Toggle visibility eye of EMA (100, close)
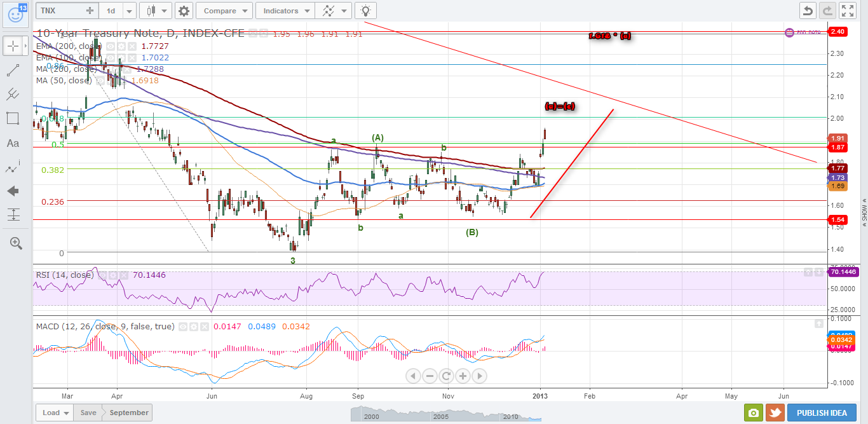This screenshot has height=424, width=868. click(x=110, y=58)
